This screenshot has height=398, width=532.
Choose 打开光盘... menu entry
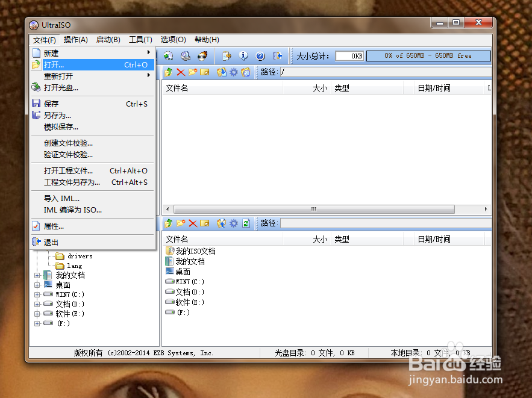tap(93, 88)
